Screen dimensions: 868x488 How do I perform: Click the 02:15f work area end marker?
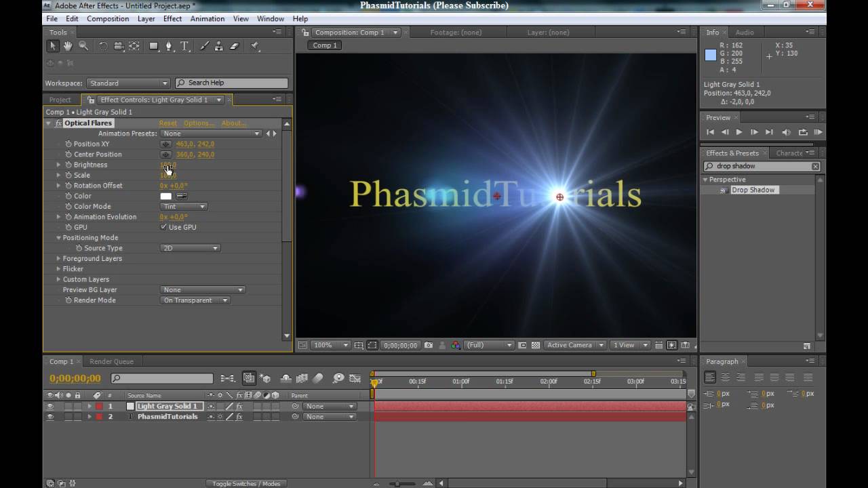click(593, 373)
